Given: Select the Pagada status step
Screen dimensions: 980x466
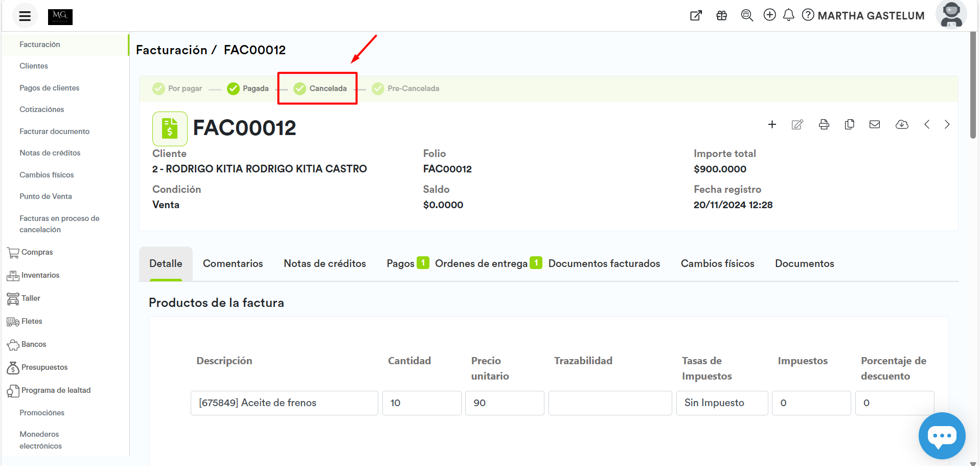Looking at the screenshot, I should pos(248,88).
